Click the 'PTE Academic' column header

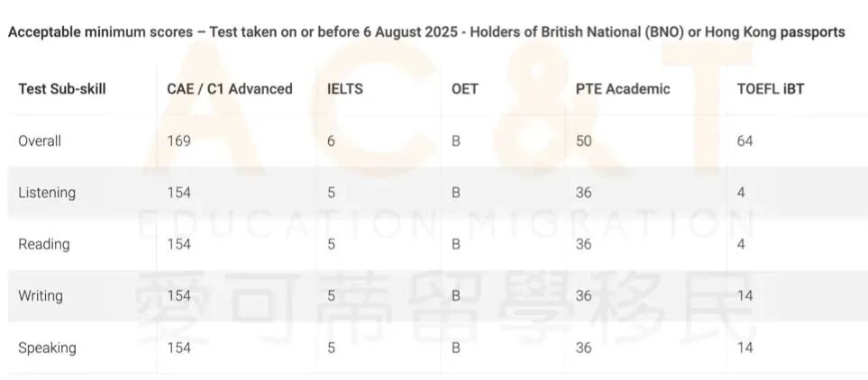click(x=623, y=89)
